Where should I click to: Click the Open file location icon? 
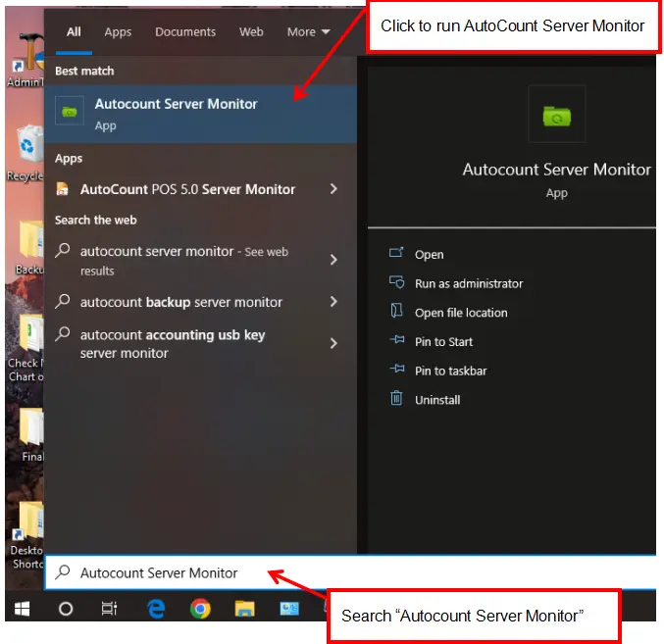click(x=396, y=311)
